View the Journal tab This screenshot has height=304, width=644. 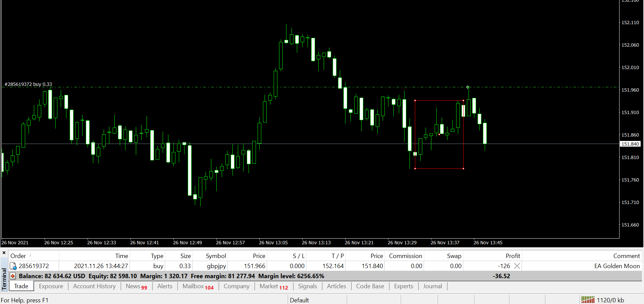(x=432, y=286)
